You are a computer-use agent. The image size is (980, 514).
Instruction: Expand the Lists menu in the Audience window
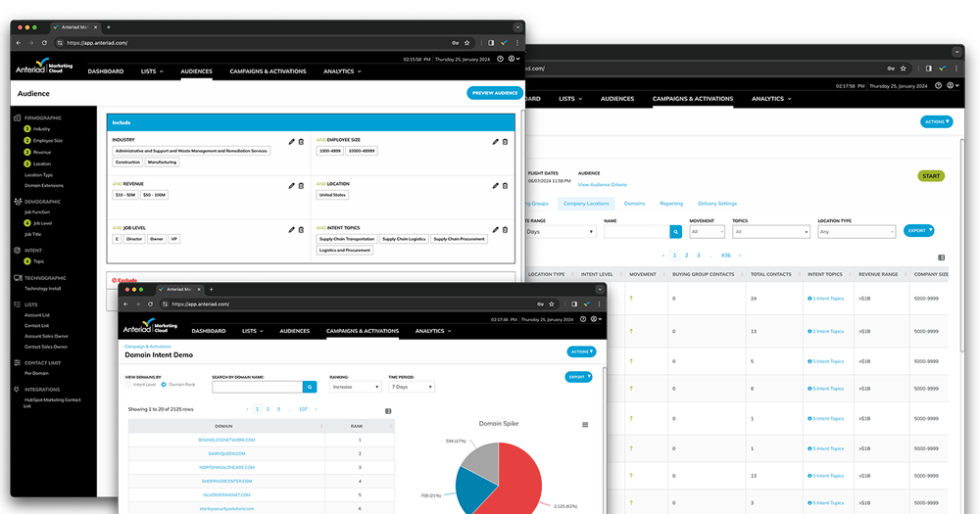point(152,71)
